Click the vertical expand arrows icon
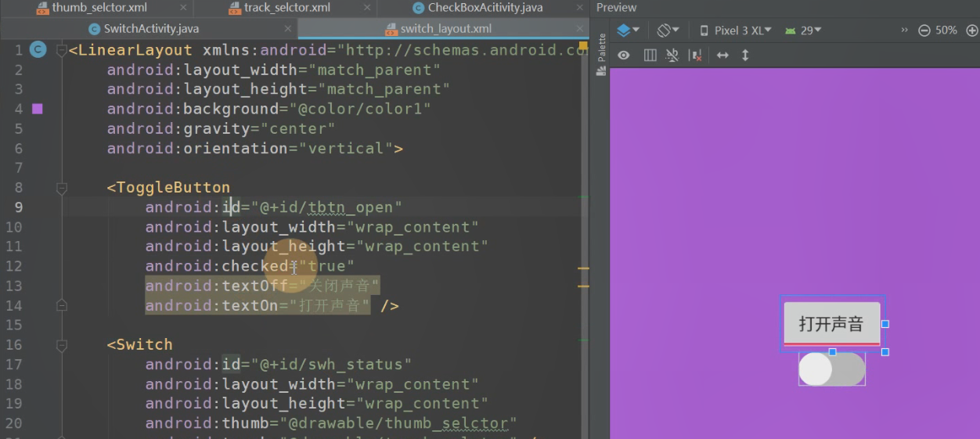Viewport: 980px width, 439px height. 745,56
